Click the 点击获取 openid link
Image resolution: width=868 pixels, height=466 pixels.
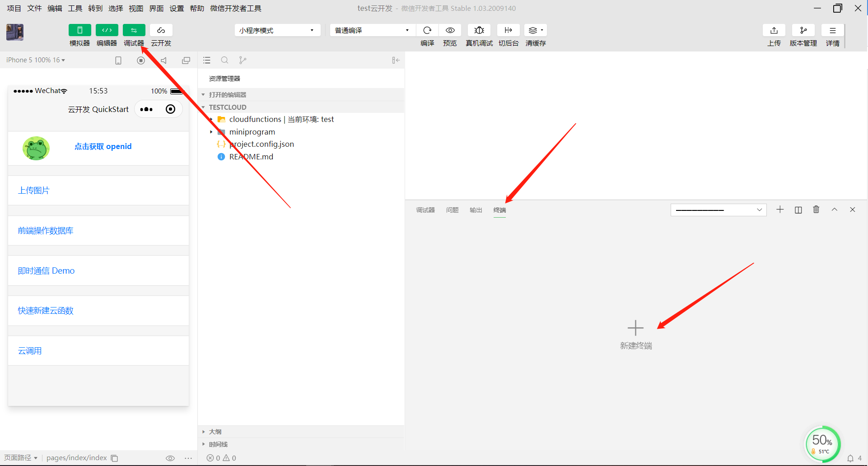[x=103, y=146]
